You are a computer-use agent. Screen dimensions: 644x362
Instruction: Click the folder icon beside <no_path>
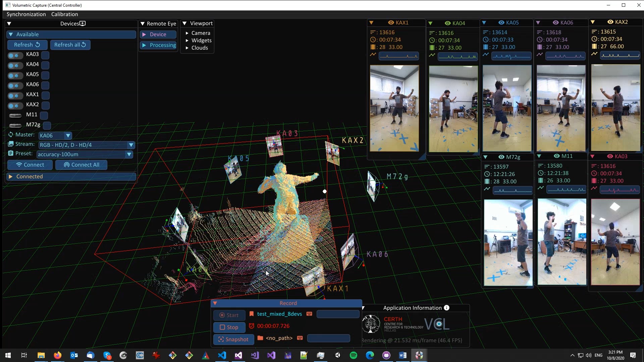[x=260, y=338]
